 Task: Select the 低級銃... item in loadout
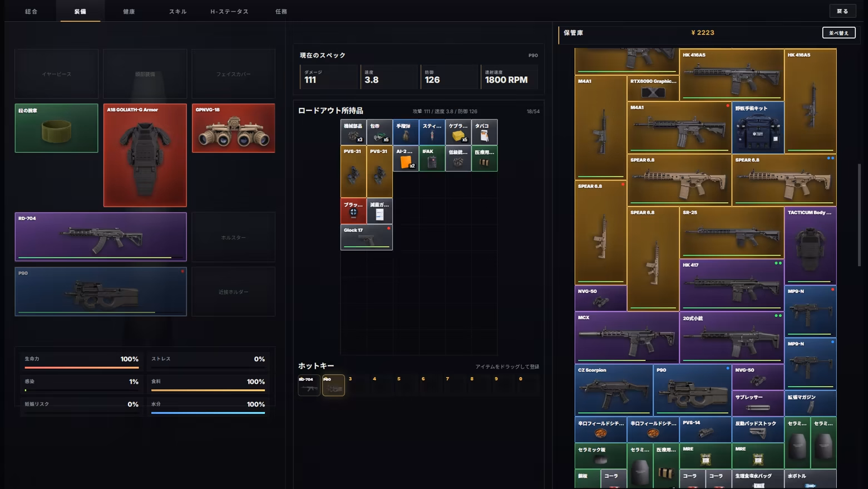click(458, 159)
